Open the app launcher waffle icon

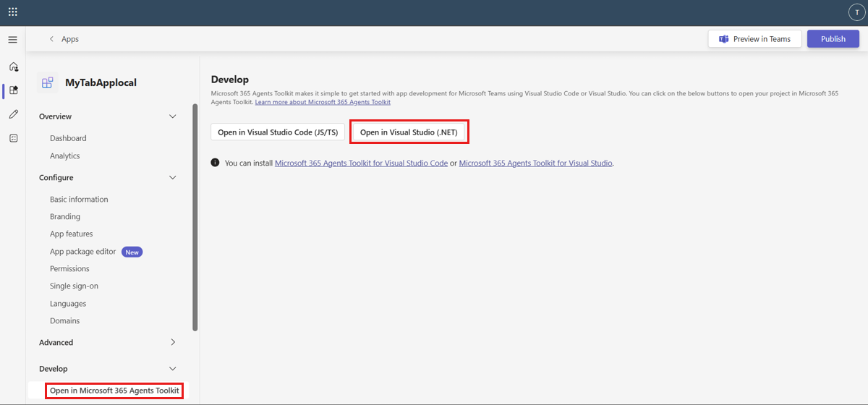pyautogui.click(x=12, y=12)
